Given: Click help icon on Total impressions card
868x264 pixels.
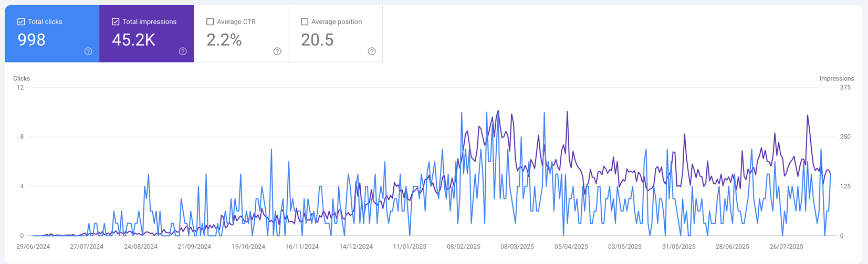Looking at the screenshot, I should coord(183,51).
